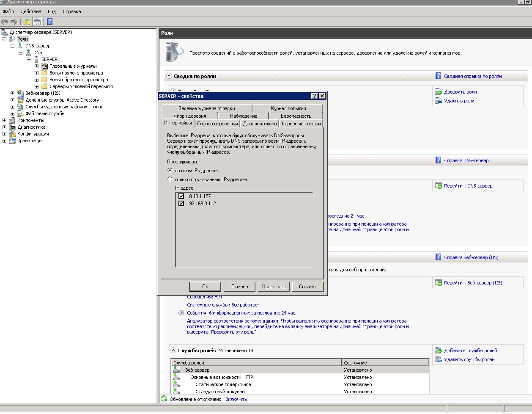Click the Глобальные журналы icon

tap(44, 66)
